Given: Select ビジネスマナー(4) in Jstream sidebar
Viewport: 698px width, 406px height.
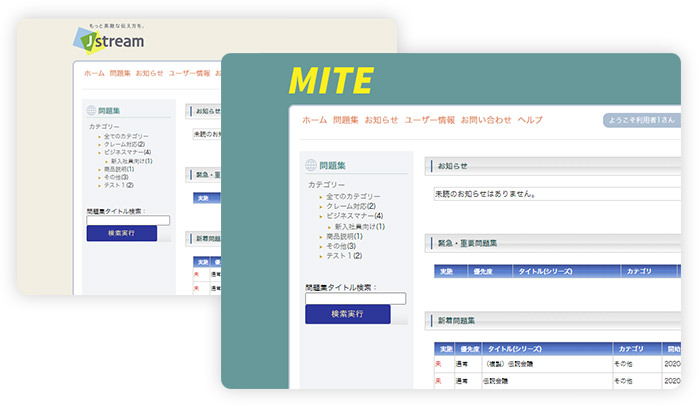Looking at the screenshot, I should [x=127, y=152].
